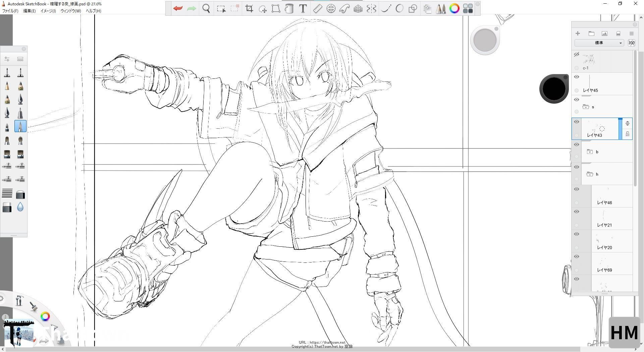The height and width of the screenshot is (352, 644).
Task: Select the water drop smear brush
Action: coord(20,208)
